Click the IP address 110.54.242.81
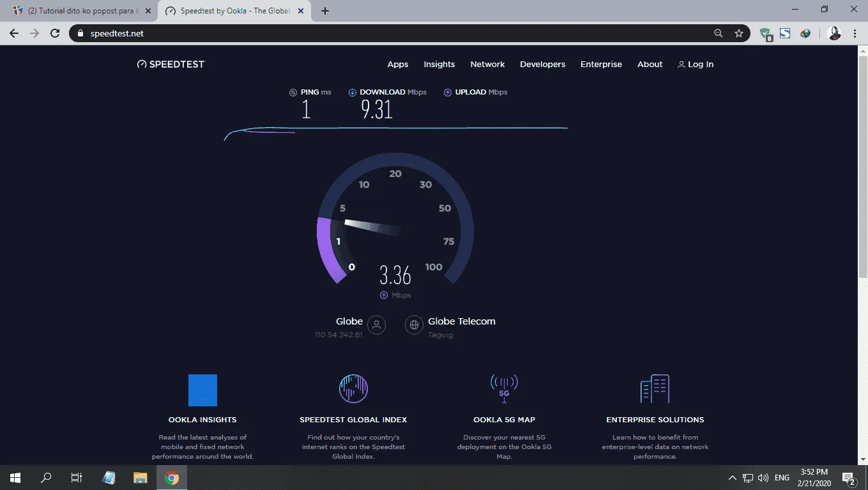 click(339, 335)
